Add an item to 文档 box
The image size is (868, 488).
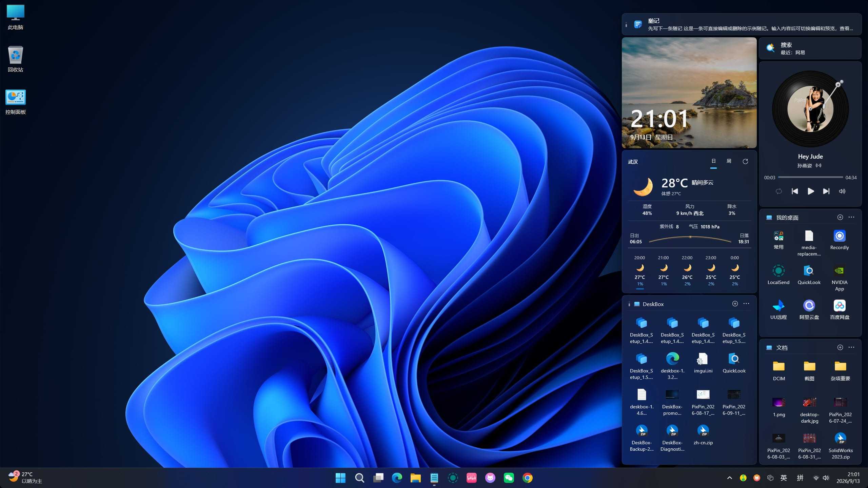click(840, 347)
